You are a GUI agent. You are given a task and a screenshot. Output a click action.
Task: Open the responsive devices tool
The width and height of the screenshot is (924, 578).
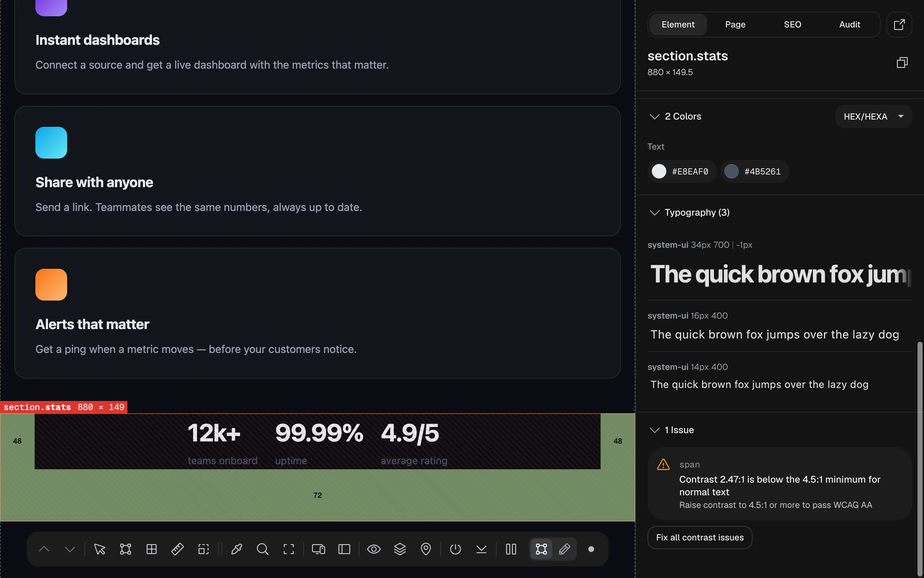pos(318,549)
